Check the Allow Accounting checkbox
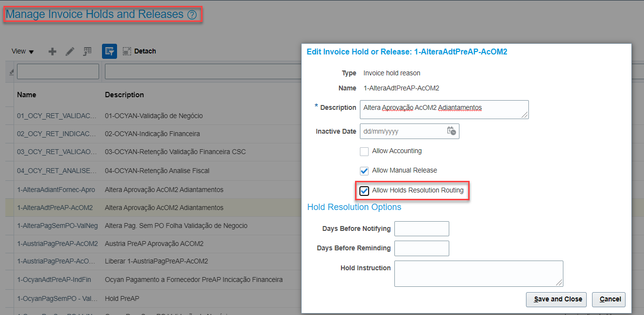The height and width of the screenshot is (315, 644). (364, 151)
